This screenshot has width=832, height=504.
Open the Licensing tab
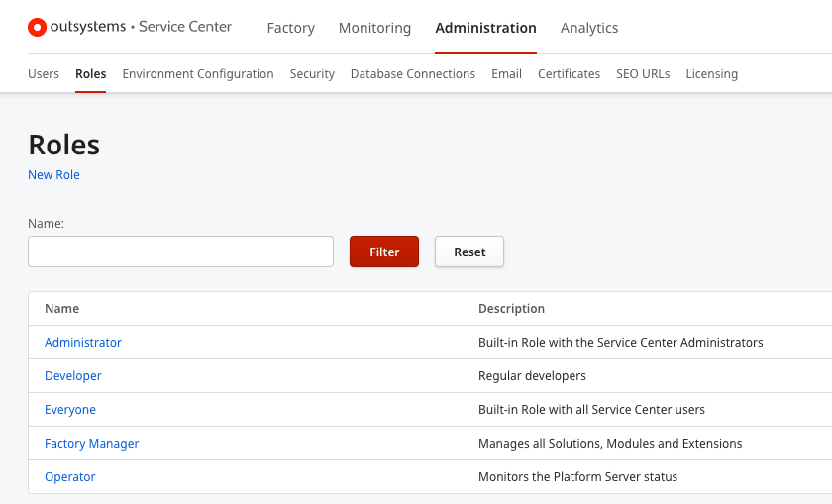711,74
